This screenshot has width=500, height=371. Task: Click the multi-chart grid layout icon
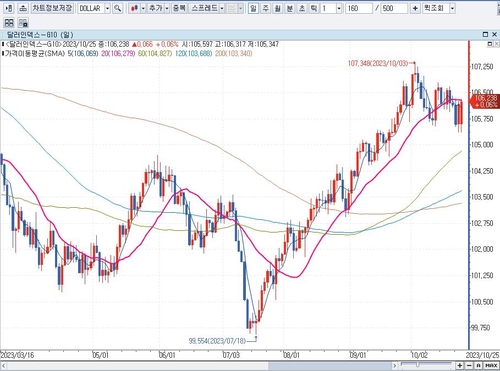click(9, 23)
